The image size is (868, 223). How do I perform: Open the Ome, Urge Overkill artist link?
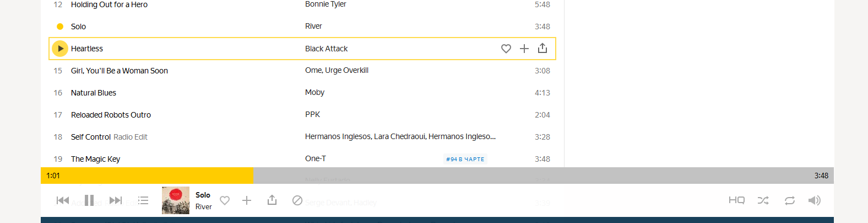tap(337, 70)
